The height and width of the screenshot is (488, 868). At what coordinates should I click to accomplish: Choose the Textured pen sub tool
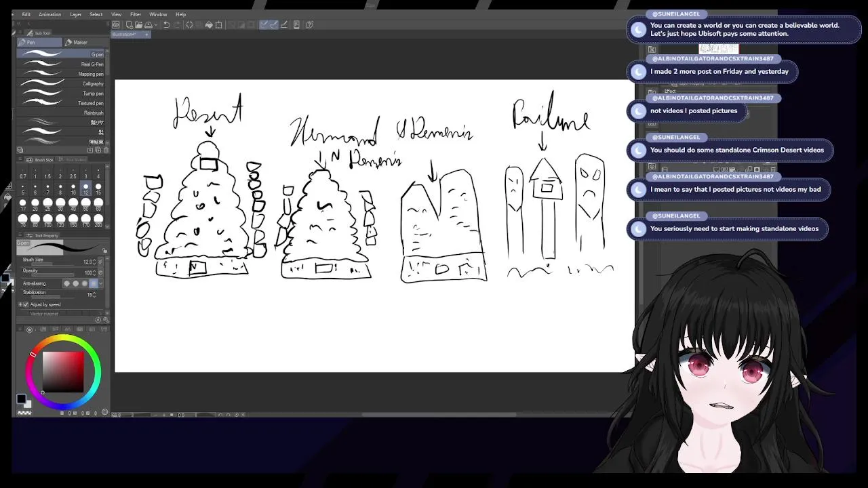pos(61,103)
